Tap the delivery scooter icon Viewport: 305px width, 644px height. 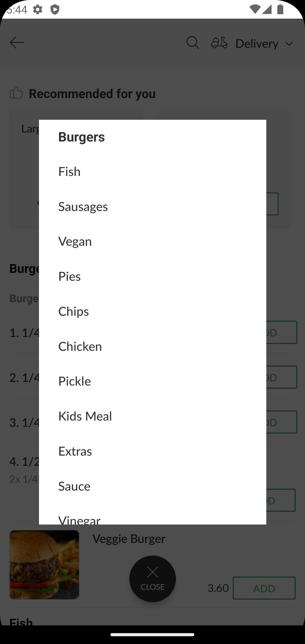[x=219, y=43]
